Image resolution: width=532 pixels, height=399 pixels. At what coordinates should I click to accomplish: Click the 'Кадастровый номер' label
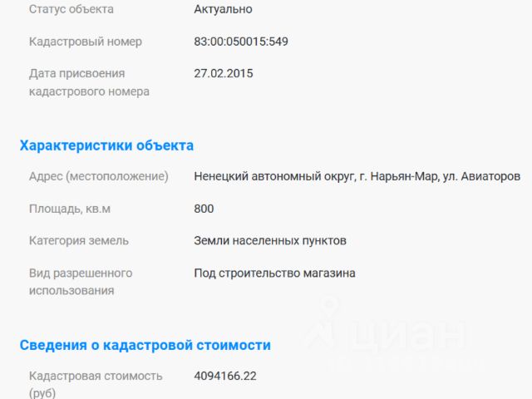[x=86, y=42]
